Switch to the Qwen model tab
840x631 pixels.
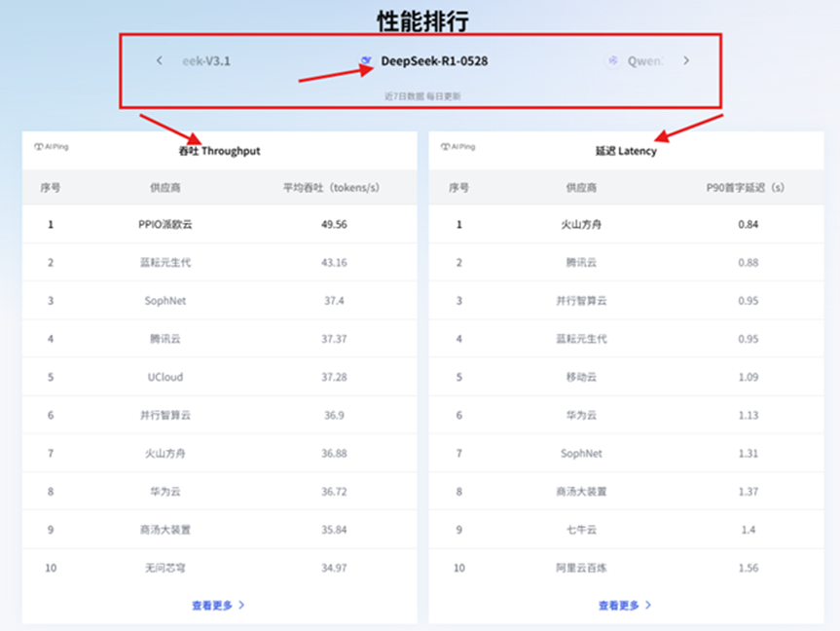coord(645,61)
